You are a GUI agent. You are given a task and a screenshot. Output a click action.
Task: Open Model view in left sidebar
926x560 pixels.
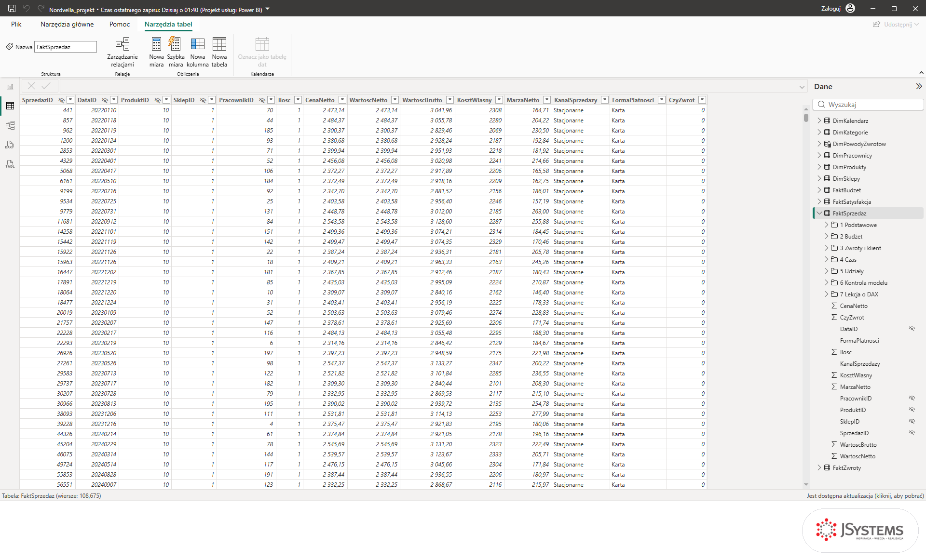10,125
